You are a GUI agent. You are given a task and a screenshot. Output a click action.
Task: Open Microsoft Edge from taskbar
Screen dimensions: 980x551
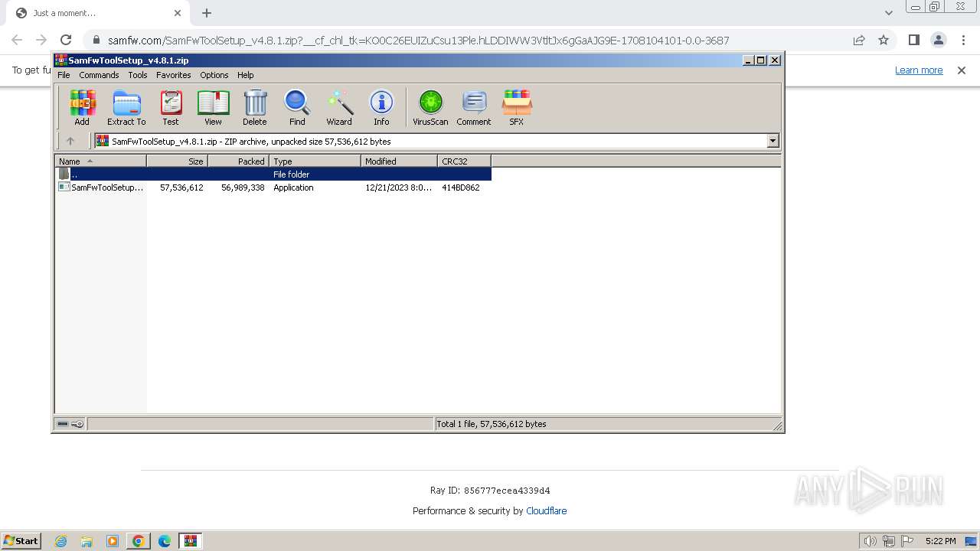point(165,541)
